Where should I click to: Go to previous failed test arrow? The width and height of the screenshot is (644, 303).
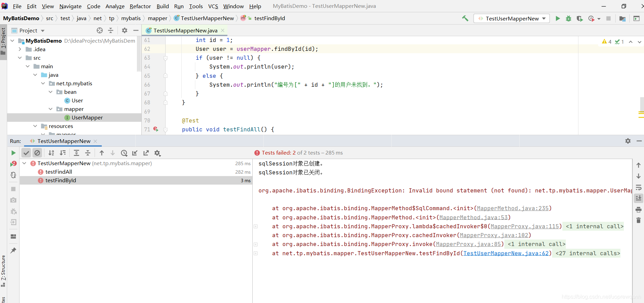[x=102, y=153]
